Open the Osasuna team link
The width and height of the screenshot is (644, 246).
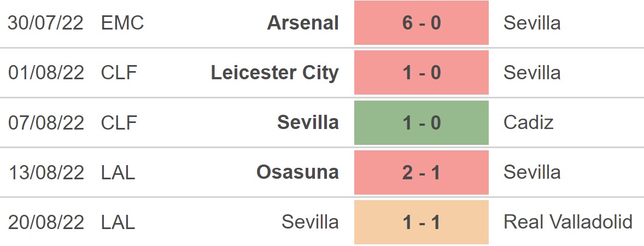(x=297, y=172)
